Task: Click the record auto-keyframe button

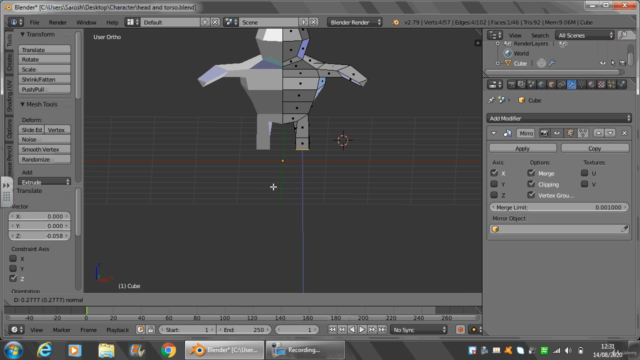Action: (460, 329)
